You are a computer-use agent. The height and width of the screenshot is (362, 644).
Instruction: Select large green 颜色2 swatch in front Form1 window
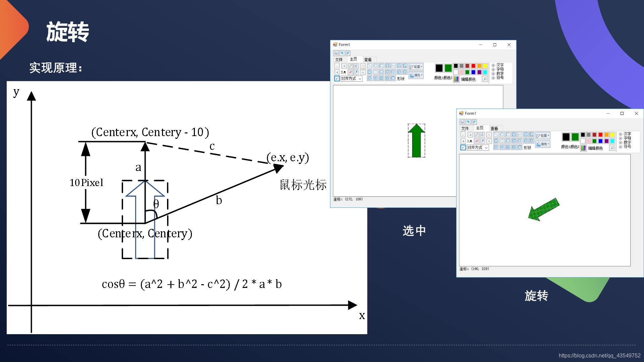coord(575,137)
